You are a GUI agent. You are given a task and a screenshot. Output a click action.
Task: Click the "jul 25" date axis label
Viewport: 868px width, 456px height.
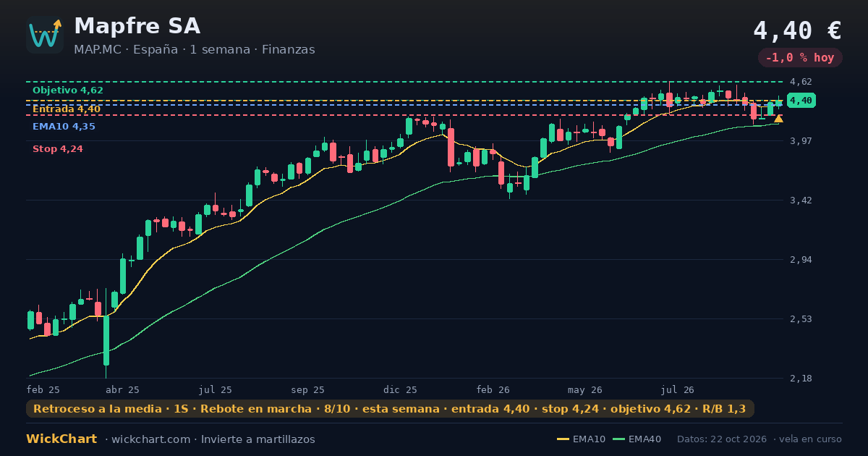pos(216,389)
